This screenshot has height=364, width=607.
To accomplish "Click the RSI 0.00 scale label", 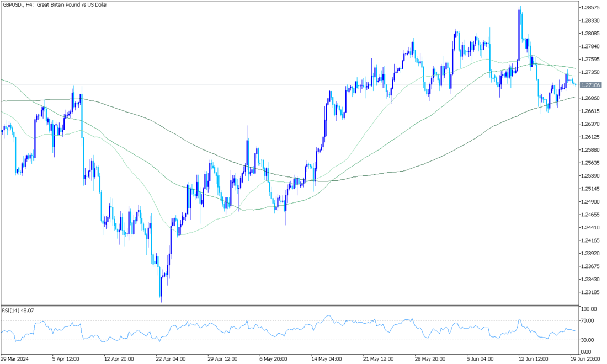I will (x=587, y=352).
